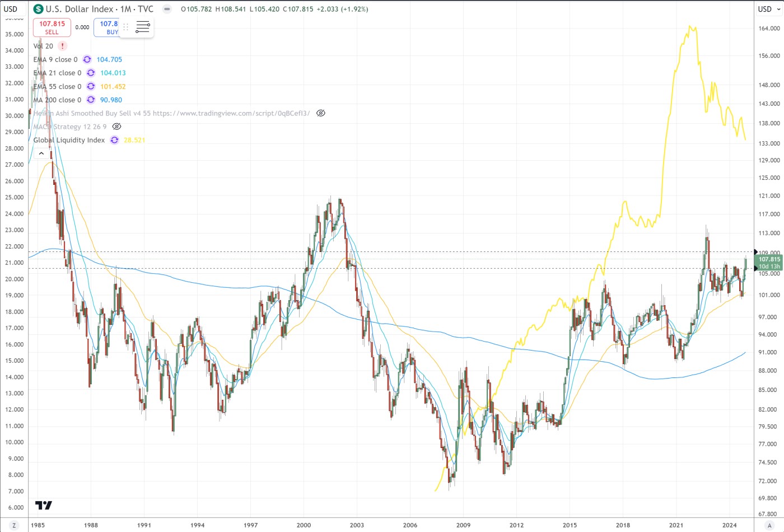784x532 pixels.
Task: Click the 107.815 SELL button
Action: (52, 27)
